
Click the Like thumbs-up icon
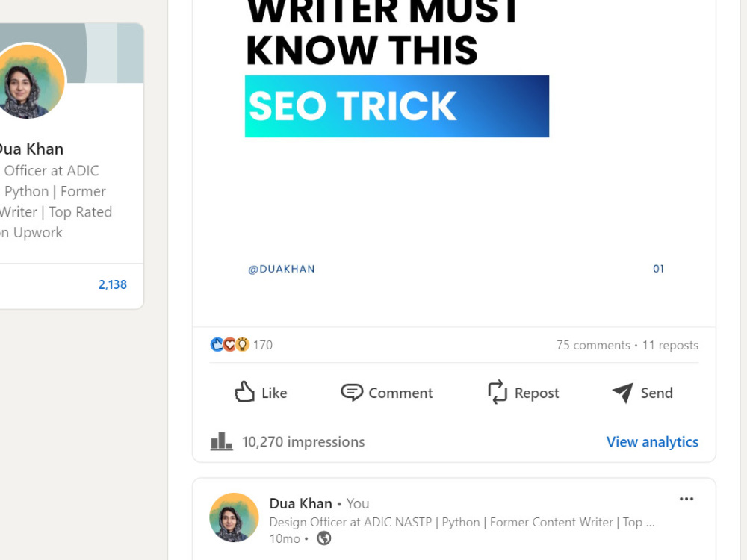click(x=244, y=392)
